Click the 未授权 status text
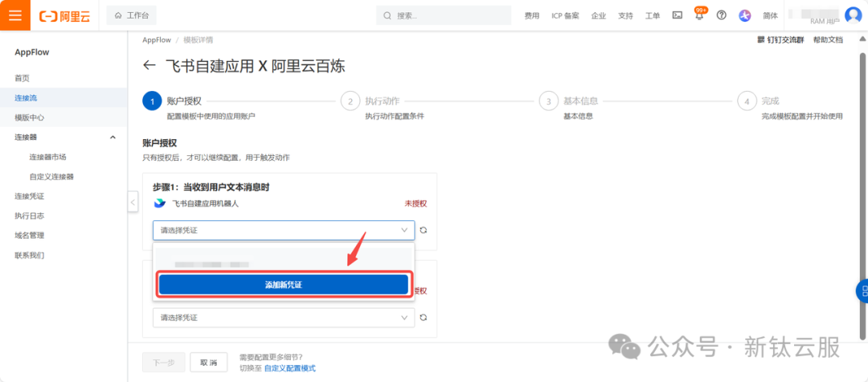868x382 pixels. click(416, 203)
